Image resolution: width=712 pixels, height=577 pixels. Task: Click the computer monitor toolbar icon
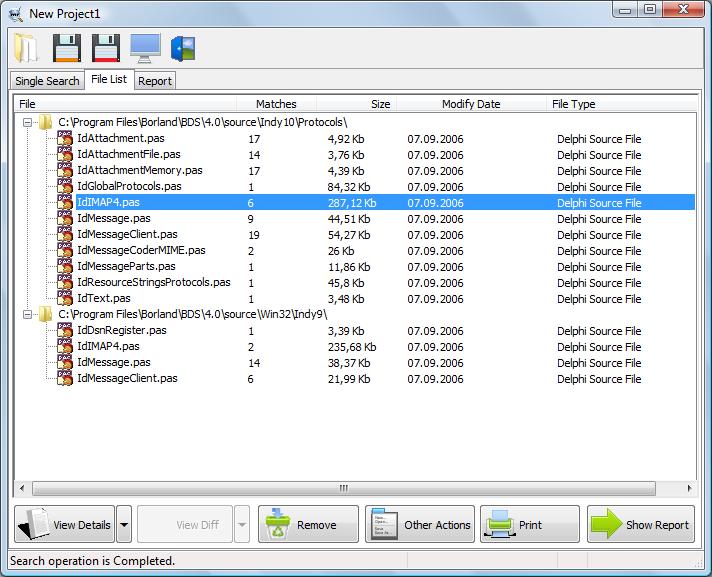coord(144,48)
